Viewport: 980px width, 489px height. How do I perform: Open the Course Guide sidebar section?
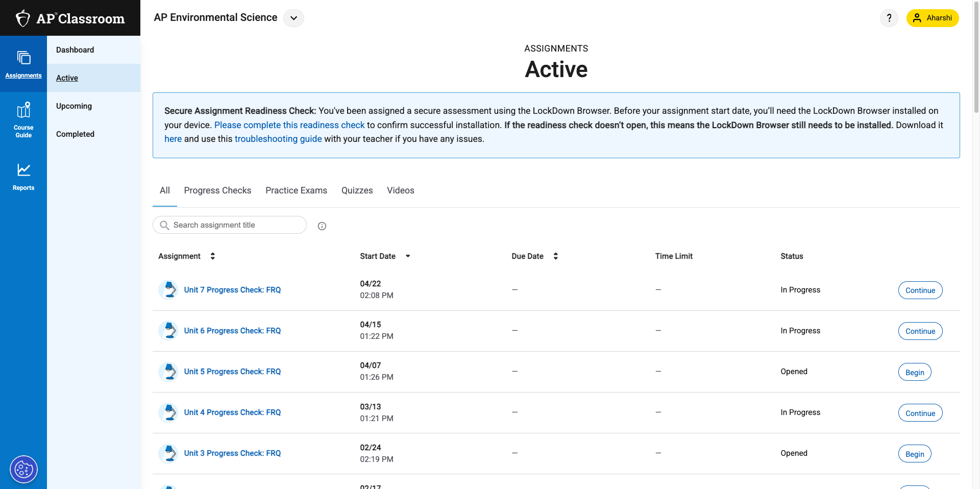click(x=23, y=120)
